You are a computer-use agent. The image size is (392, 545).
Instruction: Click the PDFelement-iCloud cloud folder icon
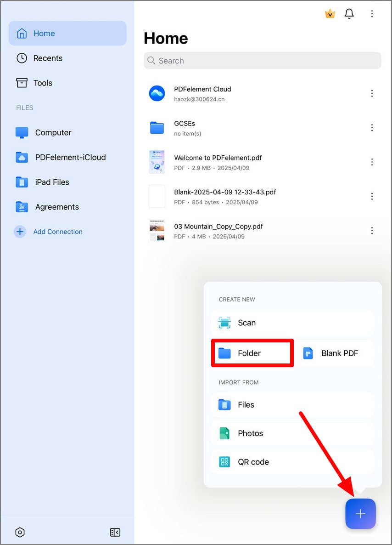pyautogui.click(x=22, y=157)
